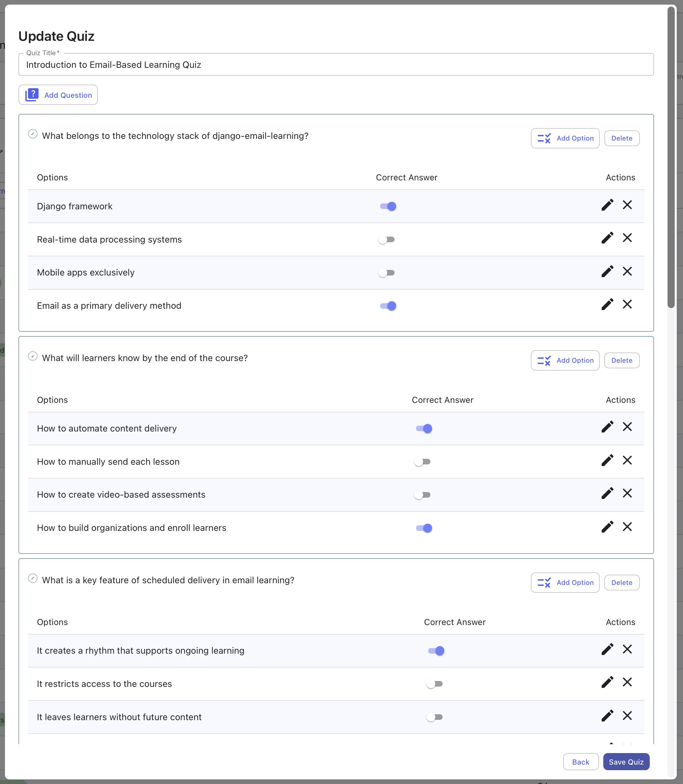Mark 'Mobile apps exclusively' as correct
Screen dimensions: 683x784
[x=387, y=273]
